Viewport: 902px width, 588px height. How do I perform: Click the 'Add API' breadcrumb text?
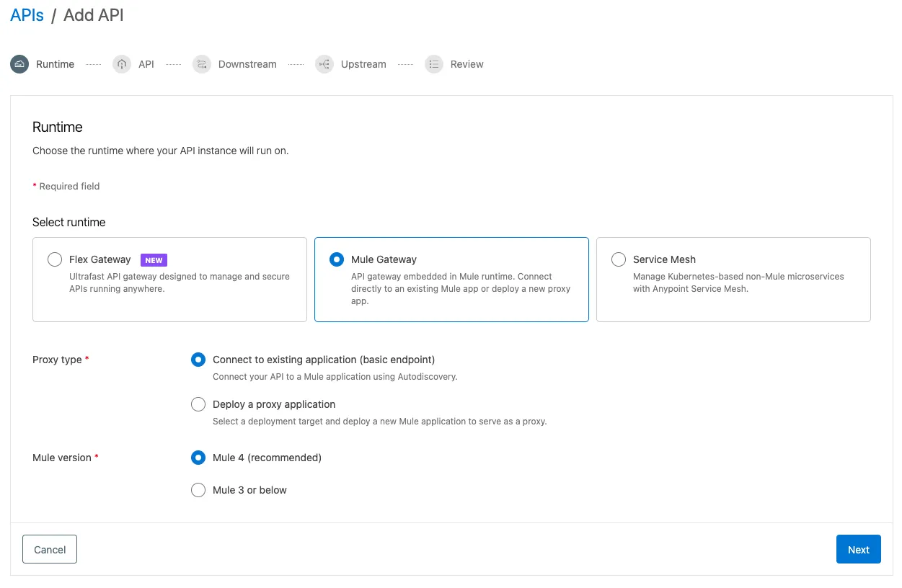94,15
